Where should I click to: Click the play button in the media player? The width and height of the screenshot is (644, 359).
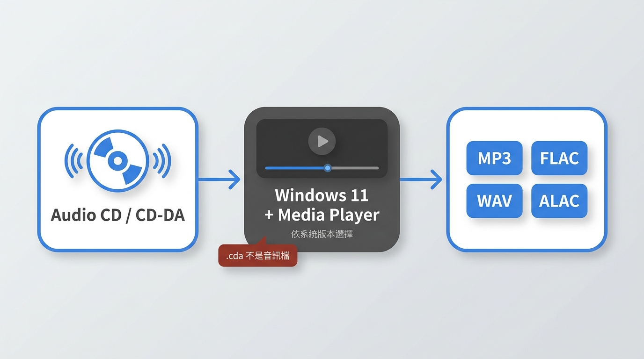click(x=322, y=141)
